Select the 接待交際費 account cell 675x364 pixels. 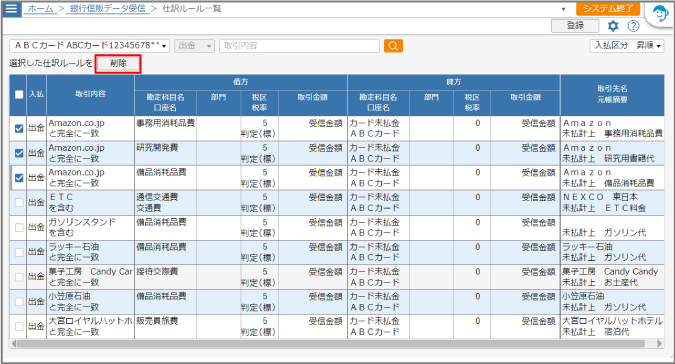coord(166,277)
